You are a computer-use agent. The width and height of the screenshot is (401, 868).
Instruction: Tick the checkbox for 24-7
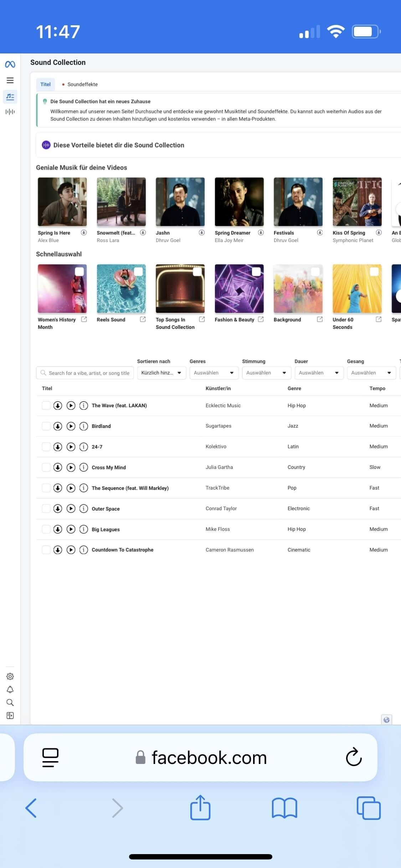point(46,447)
